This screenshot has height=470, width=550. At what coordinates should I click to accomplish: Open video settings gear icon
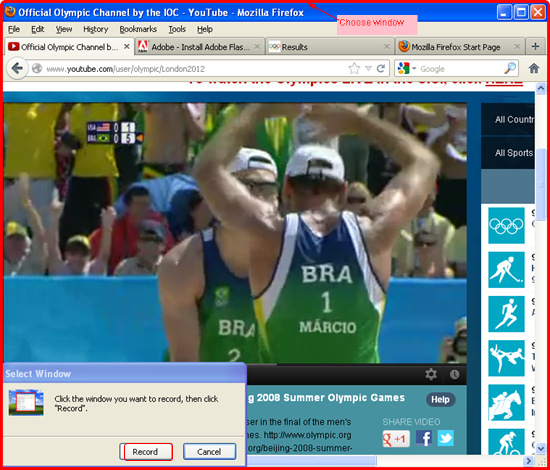pyautogui.click(x=431, y=375)
